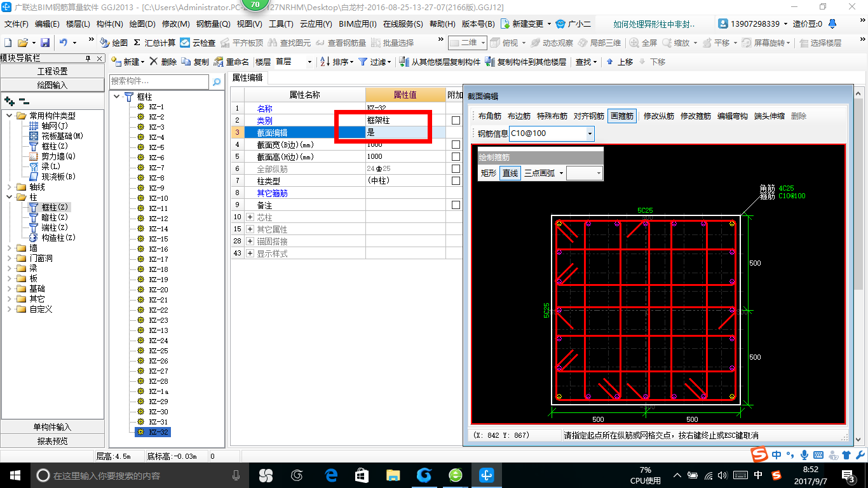Open 构件(N) menu
Screen dimensions: 868x488
110,24
